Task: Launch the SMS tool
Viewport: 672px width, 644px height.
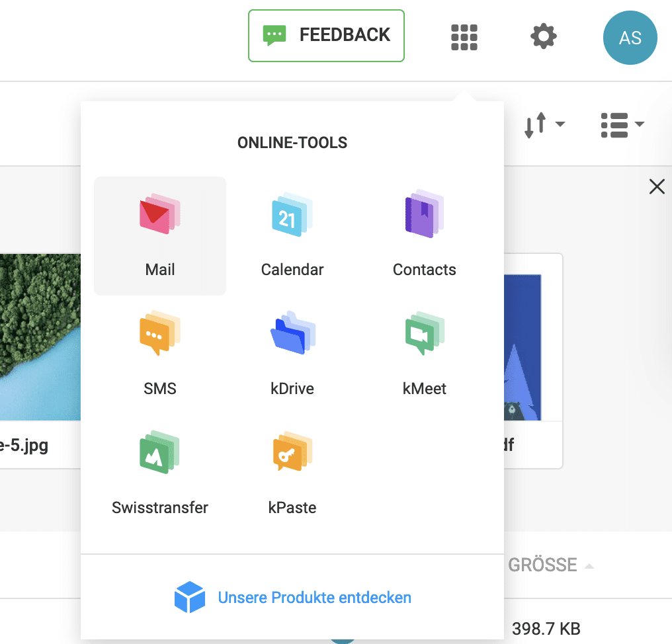Action: pyautogui.click(x=160, y=354)
